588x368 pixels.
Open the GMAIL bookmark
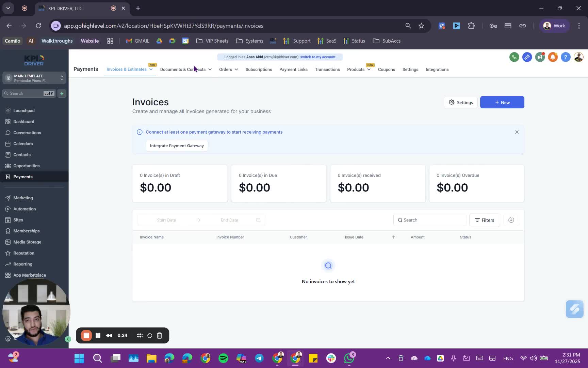click(137, 41)
